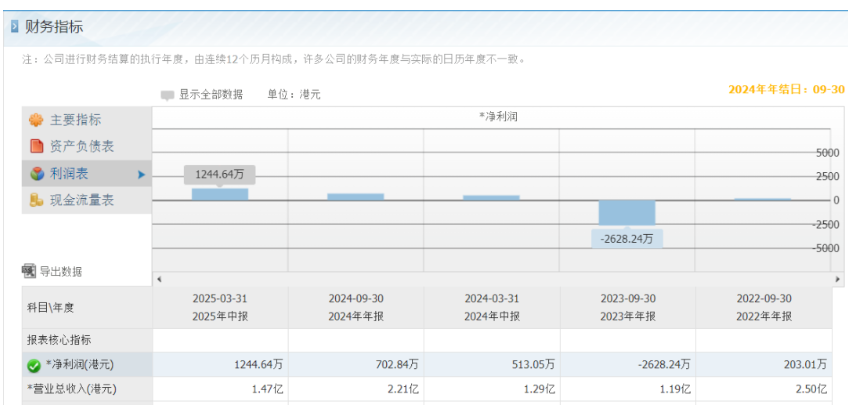Expand the 利润表 arrow indicator

click(x=141, y=175)
